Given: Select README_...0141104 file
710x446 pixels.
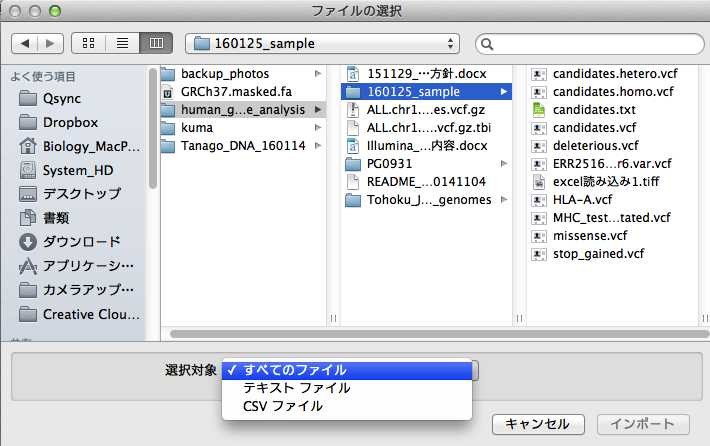Looking at the screenshot, I should 426,182.
